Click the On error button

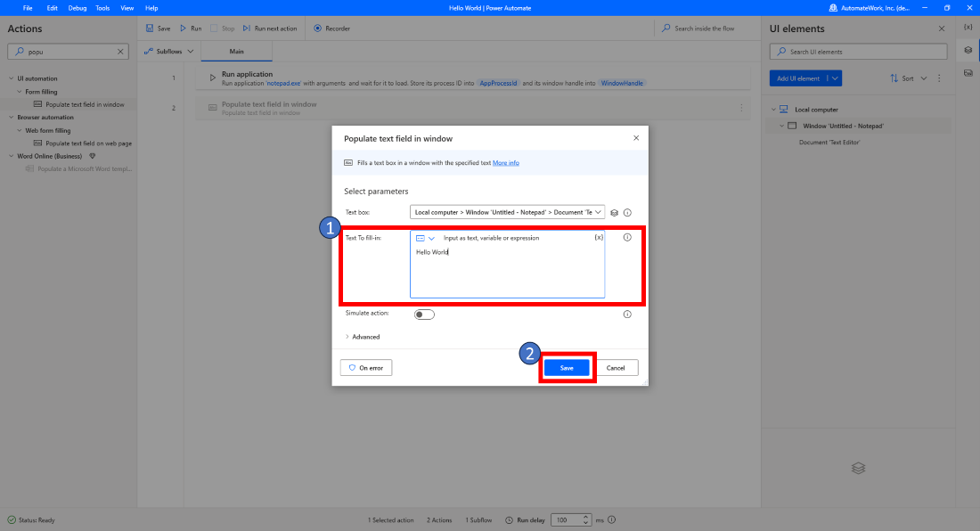[366, 368]
